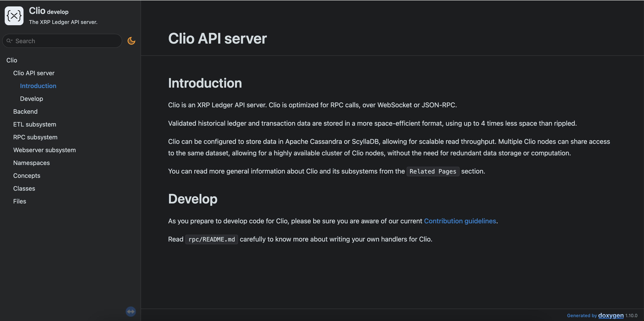Viewport: 644px width, 321px height.
Task: Open the search options magnifier dropdown
Action: coord(9,41)
